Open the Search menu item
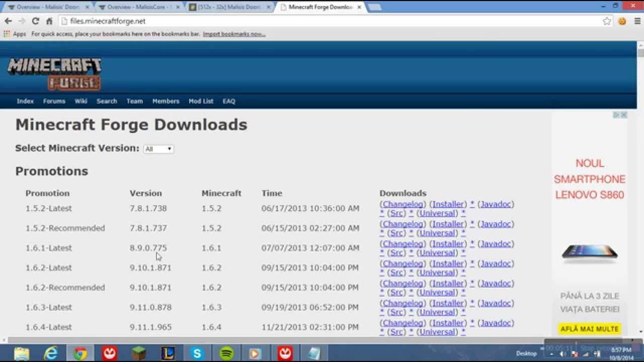This screenshot has height=362, width=644. [x=107, y=101]
